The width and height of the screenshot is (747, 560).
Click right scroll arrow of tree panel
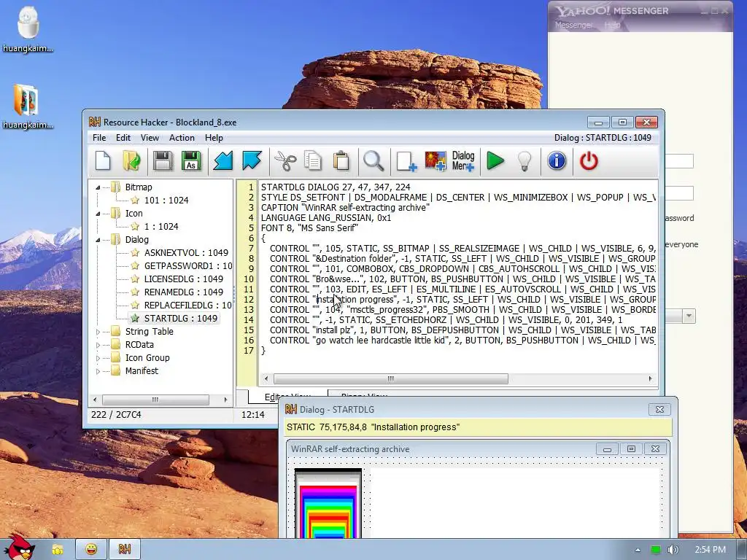pyautogui.click(x=225, y=400)
